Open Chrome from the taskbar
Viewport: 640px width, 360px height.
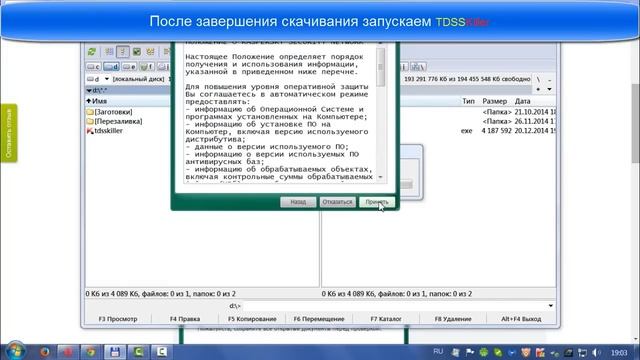pyautogui.click(x=90, y=351)
